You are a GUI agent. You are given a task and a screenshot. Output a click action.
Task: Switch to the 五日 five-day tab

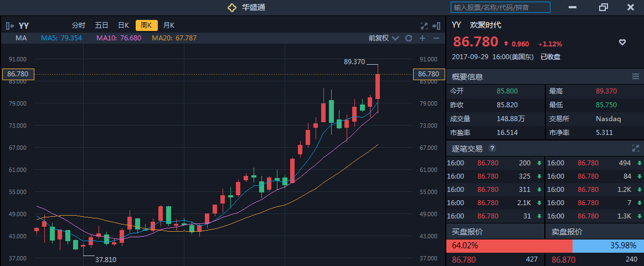click(101, 25)
